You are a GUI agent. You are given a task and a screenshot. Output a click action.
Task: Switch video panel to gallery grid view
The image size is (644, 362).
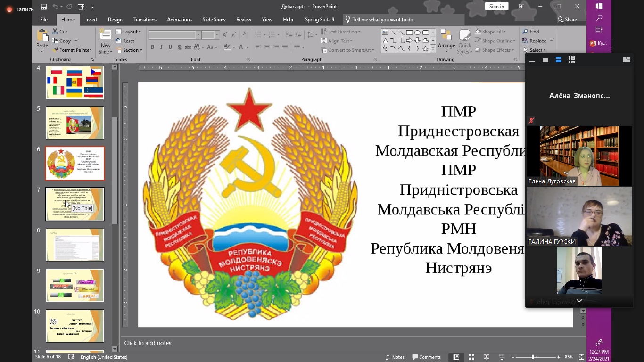572,60
